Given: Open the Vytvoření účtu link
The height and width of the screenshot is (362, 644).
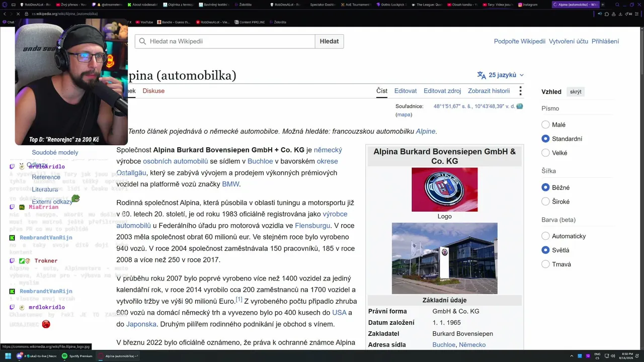Looking at the screenshot, I should (x=569, y=41).
